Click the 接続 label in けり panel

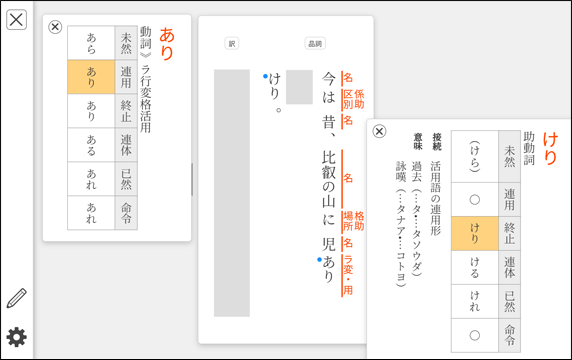point(437,142)
